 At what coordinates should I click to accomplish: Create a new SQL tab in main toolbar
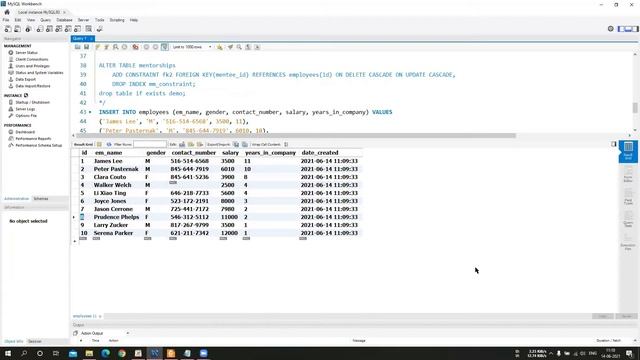click(x=8, y=29)
